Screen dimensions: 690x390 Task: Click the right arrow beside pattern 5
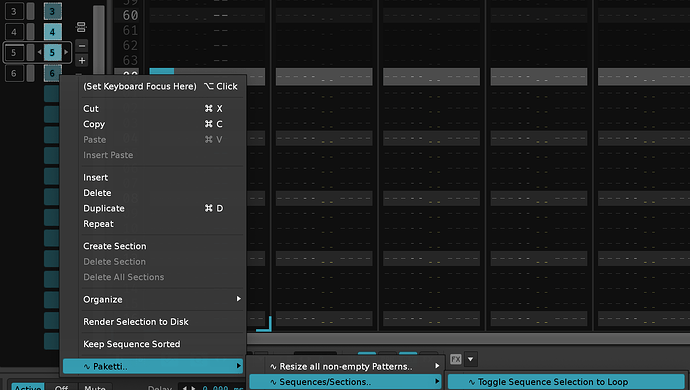(x=66, y=52)
